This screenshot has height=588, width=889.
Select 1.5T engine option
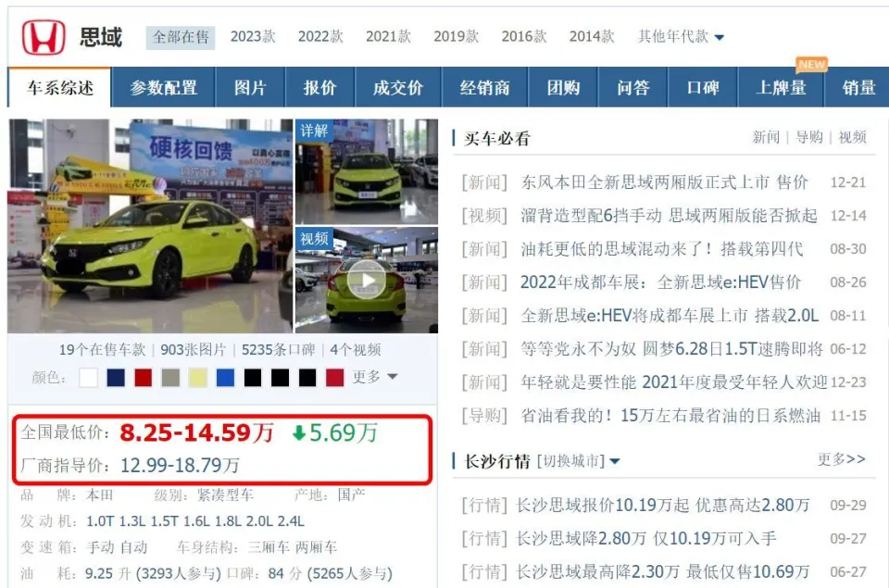click(165, 521)
